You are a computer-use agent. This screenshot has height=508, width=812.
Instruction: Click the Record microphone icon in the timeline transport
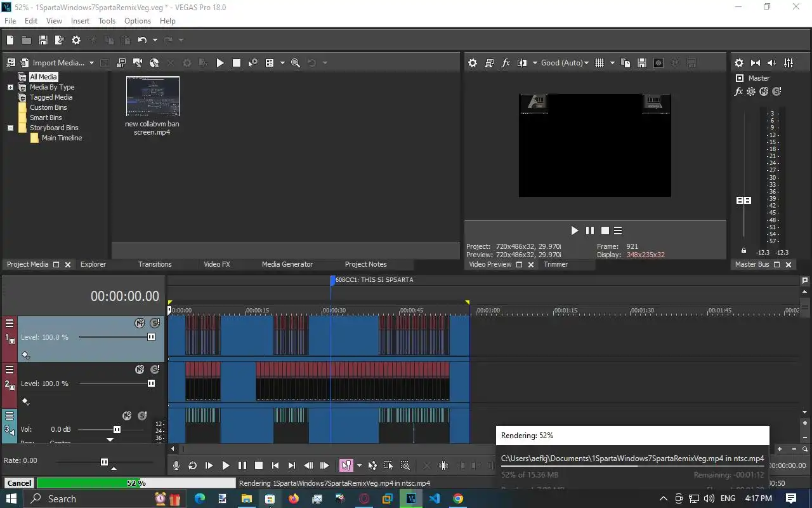(176, 465)
